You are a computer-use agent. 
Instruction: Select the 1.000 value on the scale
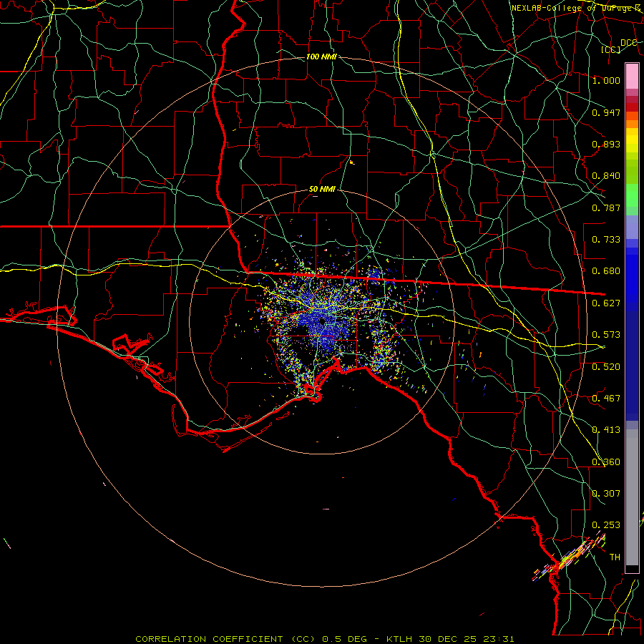pyautogui.click(x=606, y=80)
